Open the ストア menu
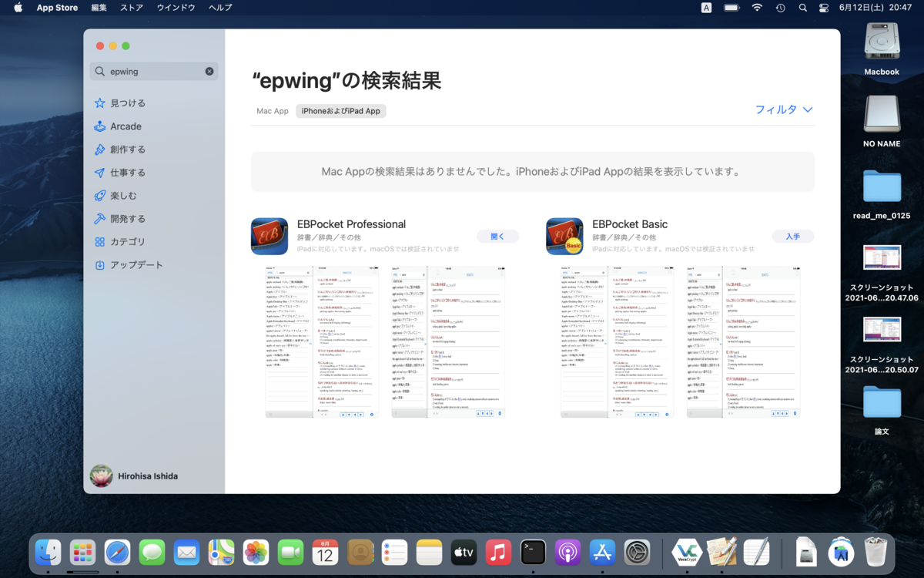 tap(132, 8)
